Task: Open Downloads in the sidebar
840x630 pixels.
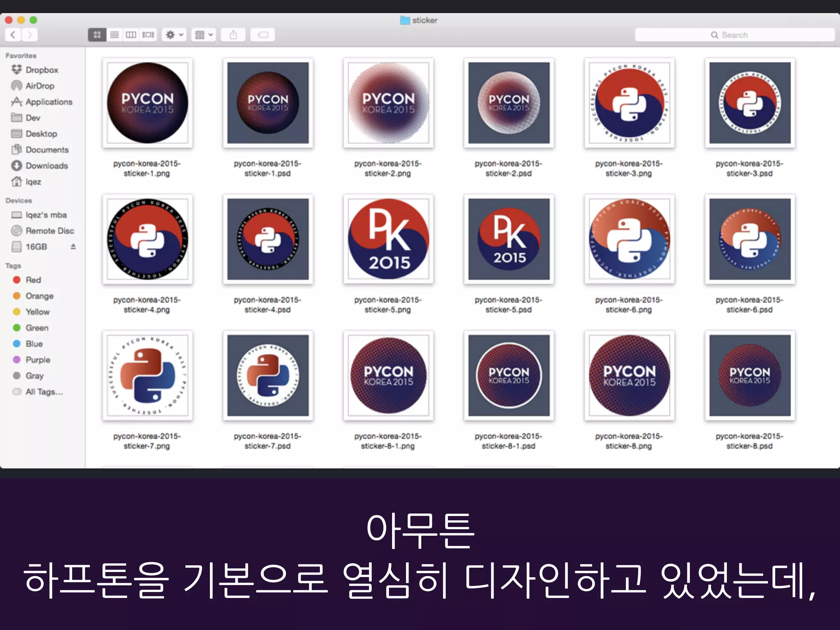Action: pos(40,166)
